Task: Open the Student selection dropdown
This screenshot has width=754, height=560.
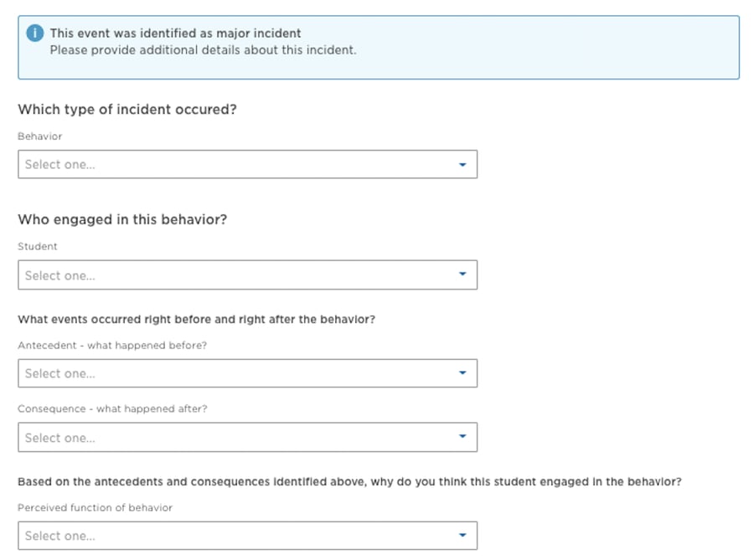Action: coord(247,275)
